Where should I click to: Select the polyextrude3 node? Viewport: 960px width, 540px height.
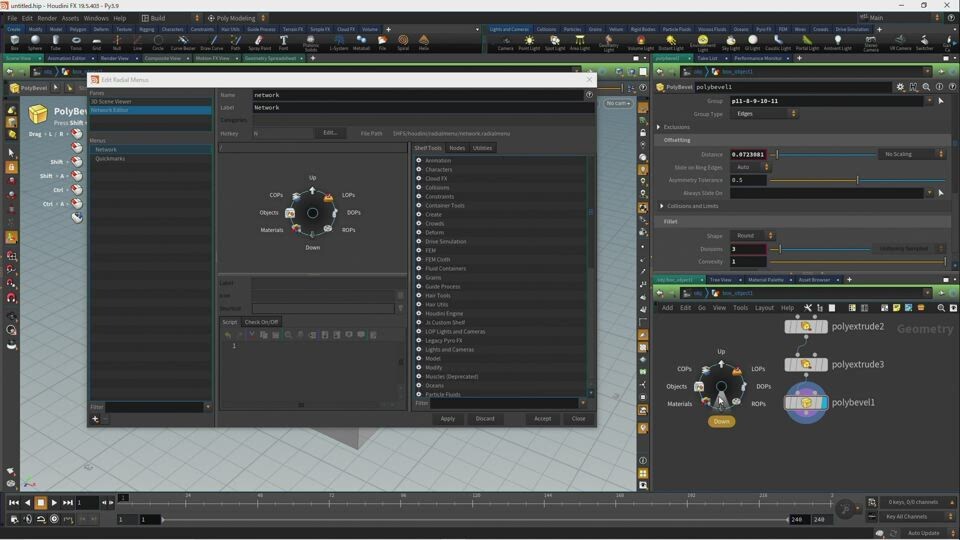pyautogui.click(x=806, y=364)
